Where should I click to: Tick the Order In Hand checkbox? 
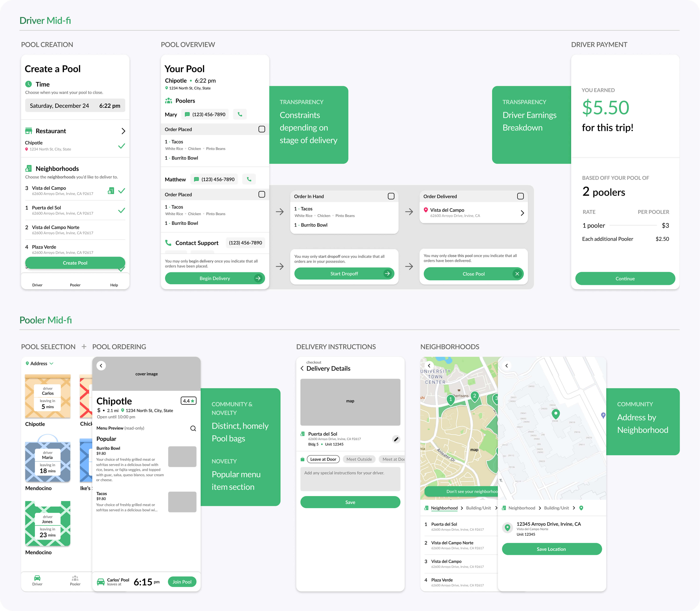click(x=391, y=196)
